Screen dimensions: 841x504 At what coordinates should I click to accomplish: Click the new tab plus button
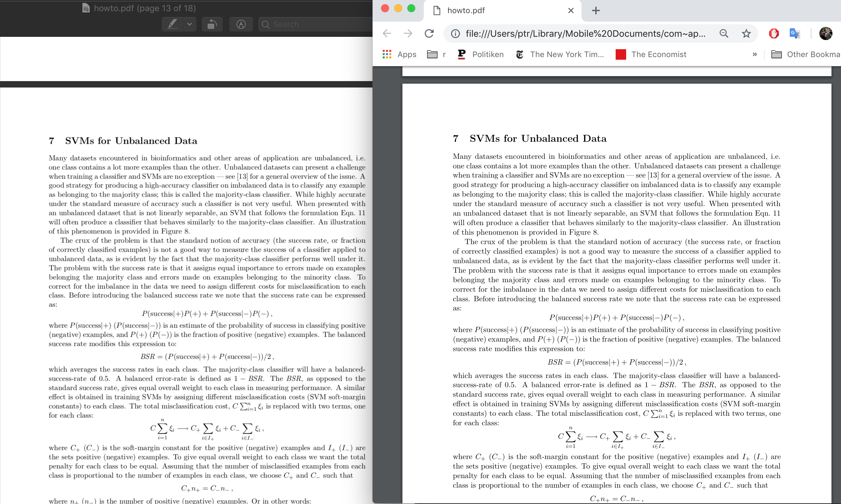(x=596, y=10)
